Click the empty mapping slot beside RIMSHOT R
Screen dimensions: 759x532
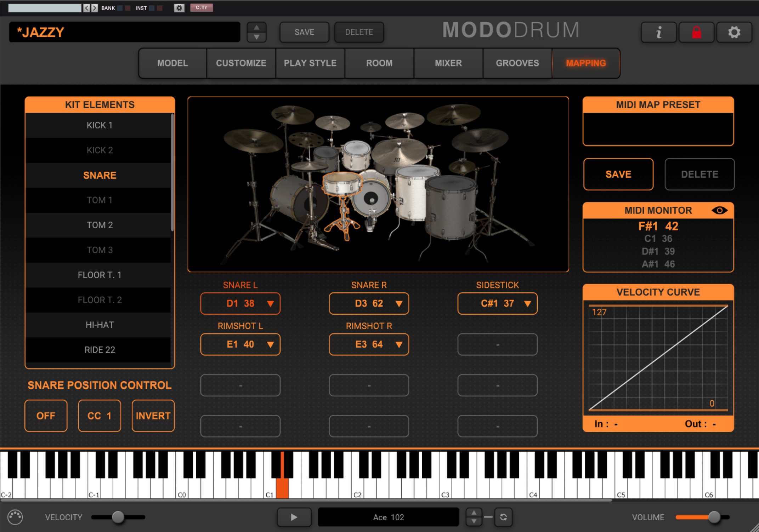pyautogui.click(x=497, y=344)
